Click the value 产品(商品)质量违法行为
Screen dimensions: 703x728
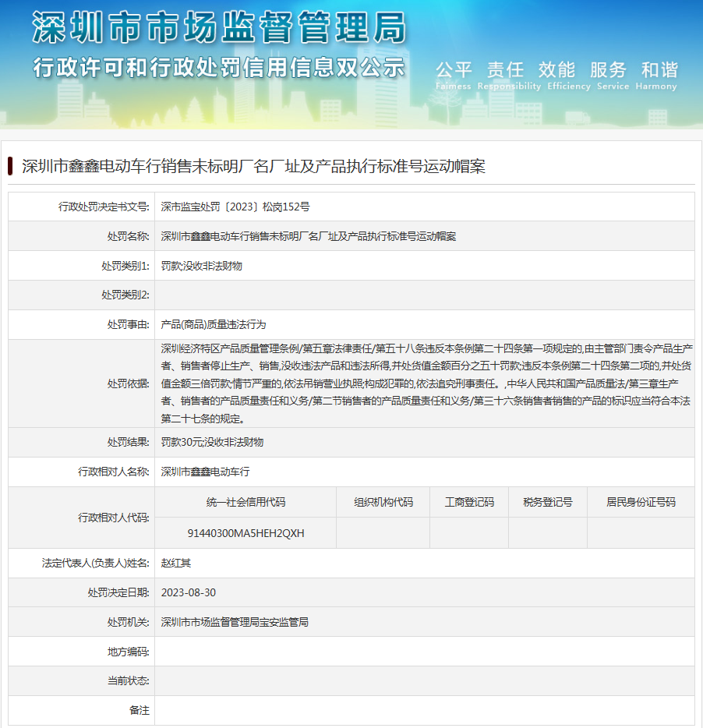[x=213, y=324]
